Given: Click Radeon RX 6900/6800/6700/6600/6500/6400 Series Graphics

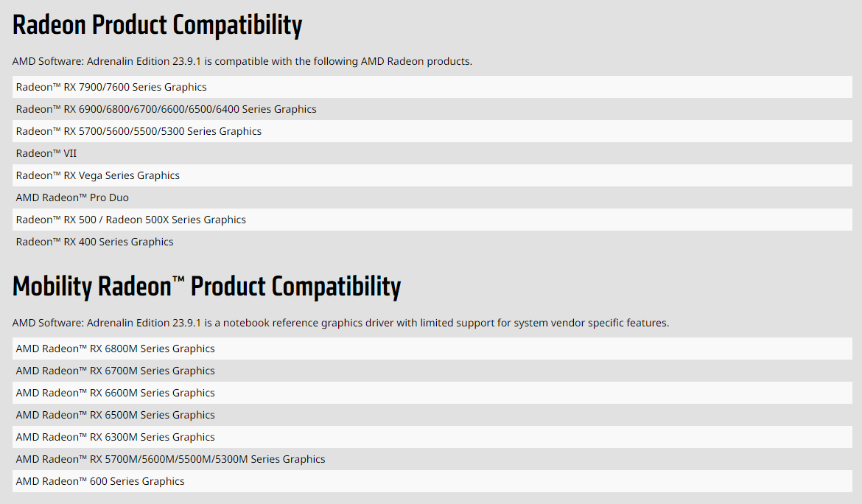Looking at the screenshot, I should point(166,109).
